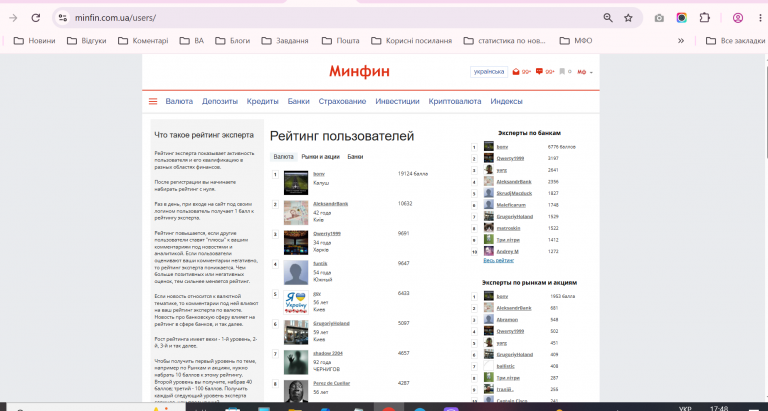Open the red envelope messages icon
768x411 pixels.
(x=516, y=72)
